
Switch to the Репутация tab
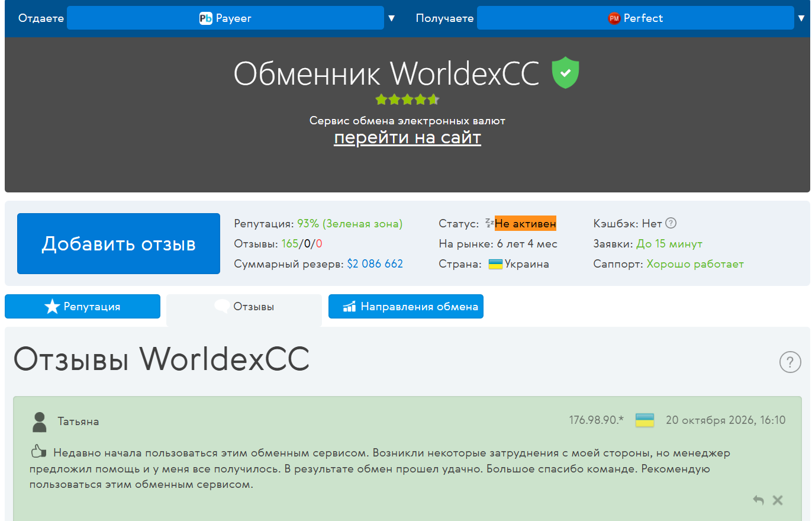tap(82, 307)
